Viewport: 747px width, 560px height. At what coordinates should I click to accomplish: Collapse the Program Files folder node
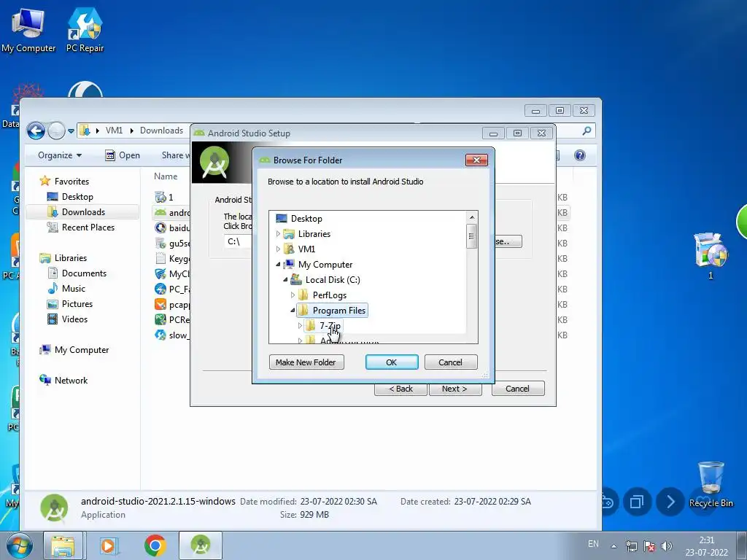pyautogui.click(x=293, y=310)
